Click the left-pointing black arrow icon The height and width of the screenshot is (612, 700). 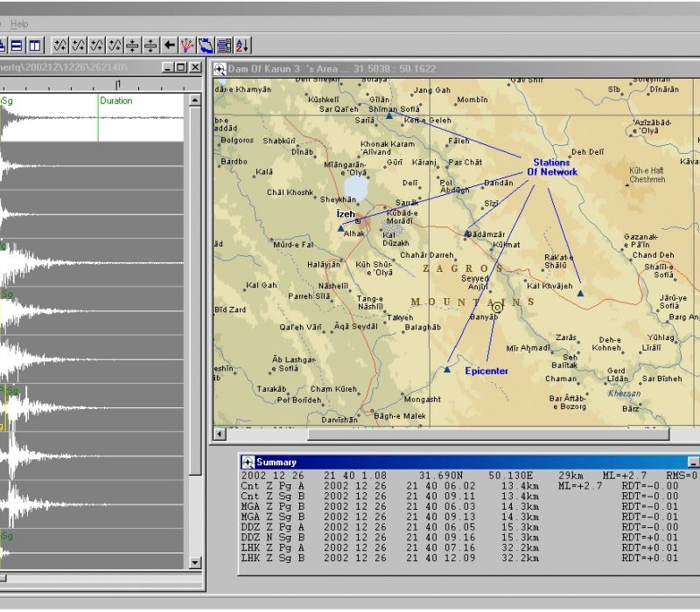pyautogui.click(x=169, y=45)
